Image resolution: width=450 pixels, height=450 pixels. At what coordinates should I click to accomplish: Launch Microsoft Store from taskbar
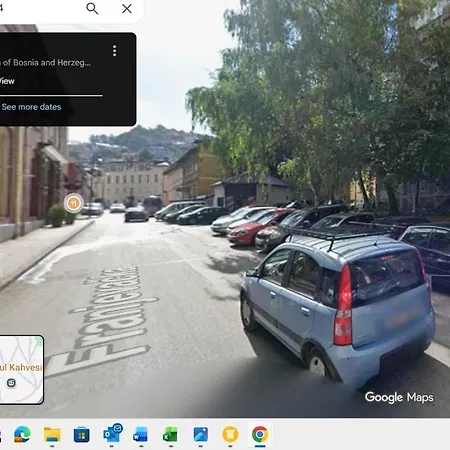click(82, 434)
